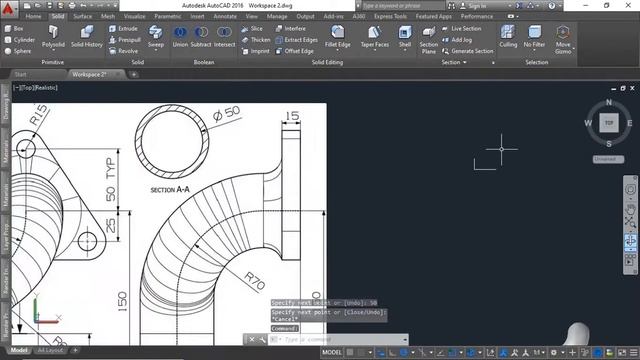Choose the Polysolid tool
The height and width of the screenshot is (360, 640).
pyautogui.click(x=53, y=36)
